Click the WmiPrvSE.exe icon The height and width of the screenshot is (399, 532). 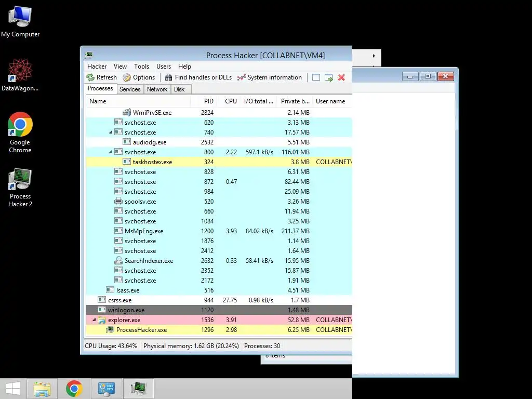127,112
